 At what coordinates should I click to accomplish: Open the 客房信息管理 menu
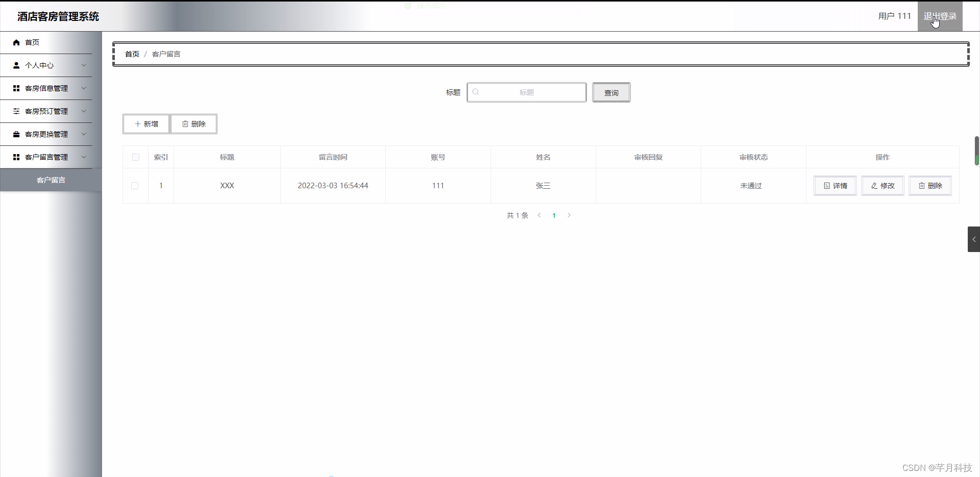click(46, 88)
